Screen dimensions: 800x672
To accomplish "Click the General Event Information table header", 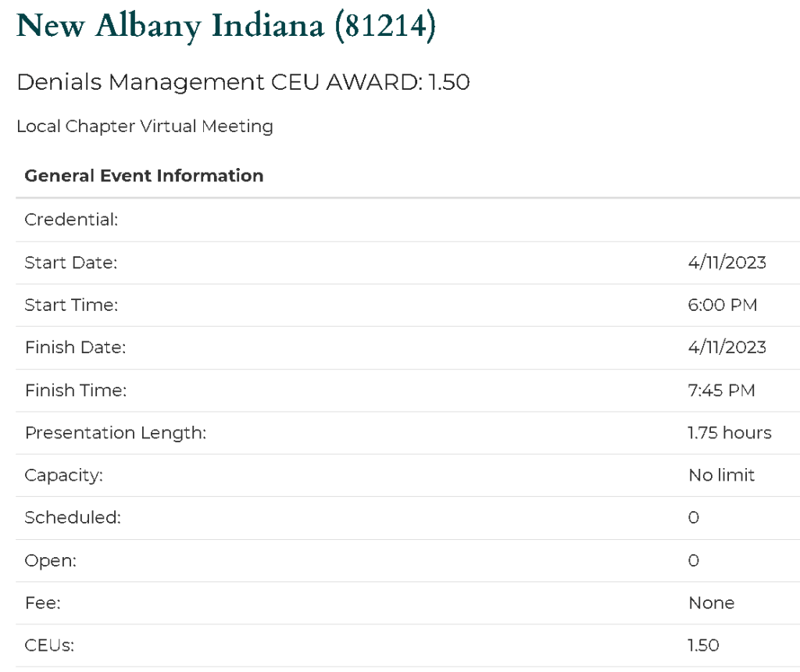I will pos(144,176).
